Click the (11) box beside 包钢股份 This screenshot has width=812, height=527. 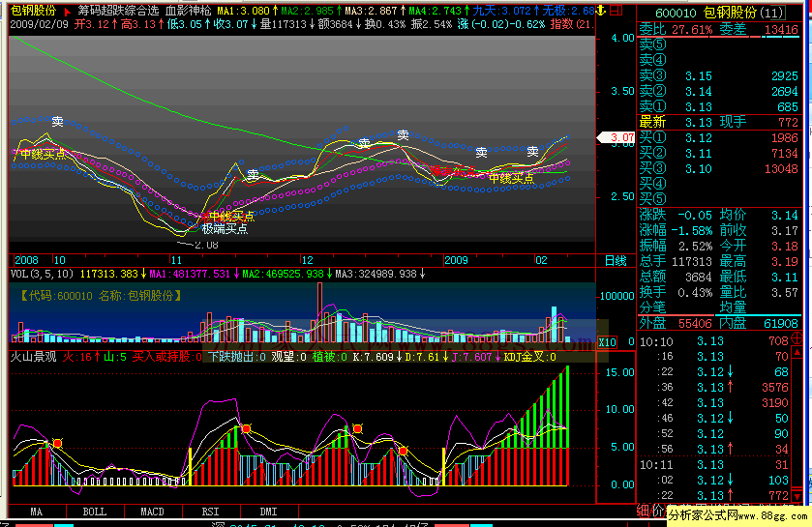point(773,13)
